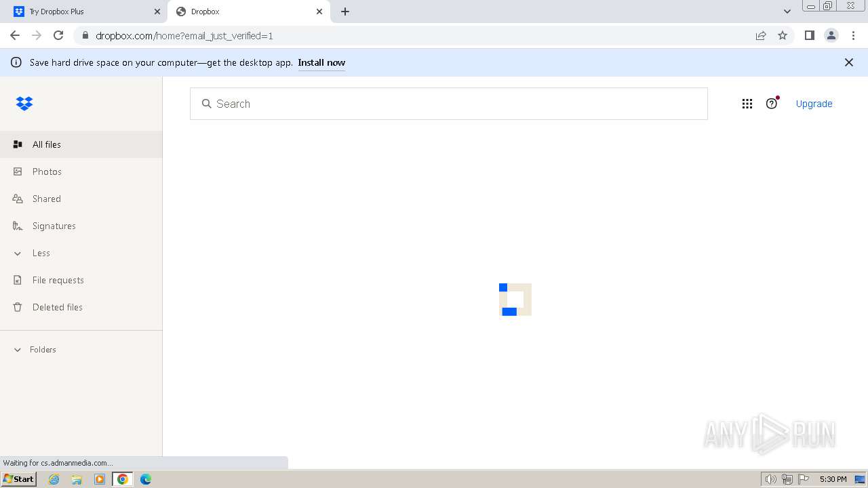This screenshot has height=488, width=868.
Task: Open the help question mark icon
Action: [x=772, y=104]
